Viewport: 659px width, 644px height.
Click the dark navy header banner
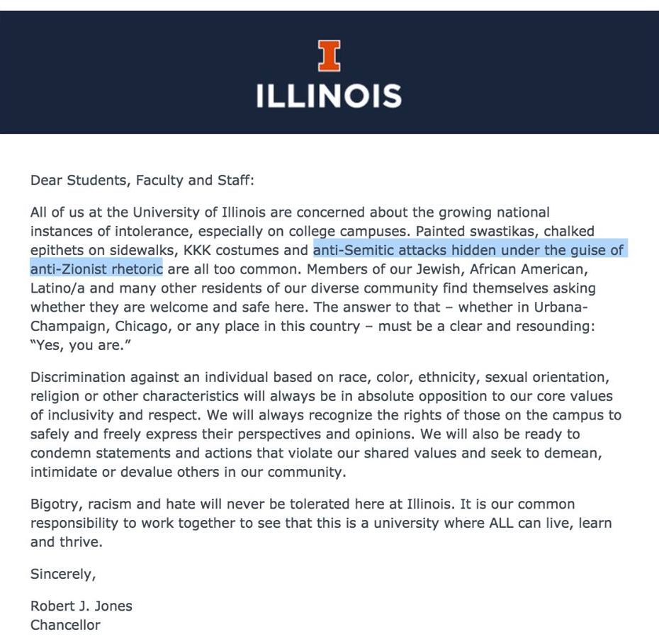coord(329,72)
